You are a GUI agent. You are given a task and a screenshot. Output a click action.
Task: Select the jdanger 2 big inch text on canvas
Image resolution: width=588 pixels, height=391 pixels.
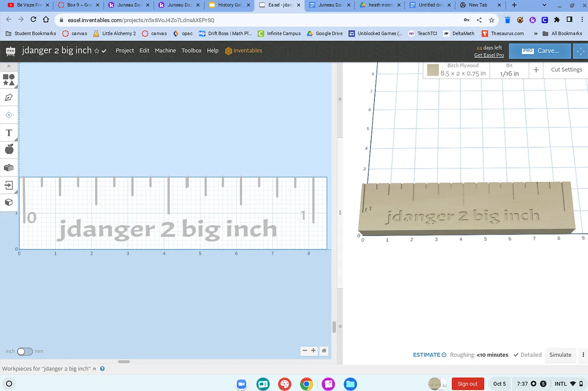167,230
